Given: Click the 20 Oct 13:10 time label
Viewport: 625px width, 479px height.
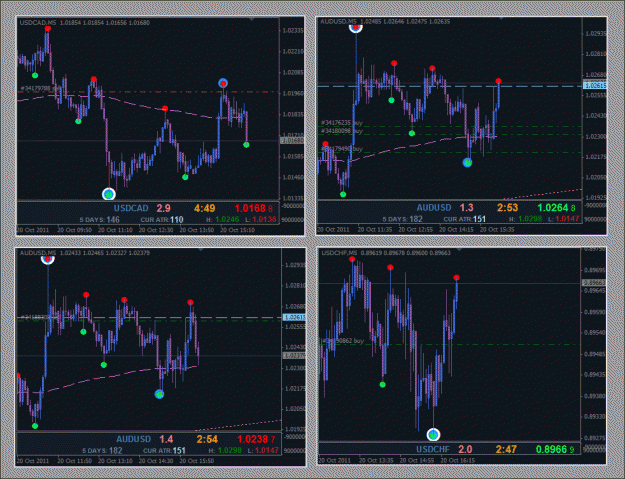Looking at the screenshot, I should coord(115,461).
